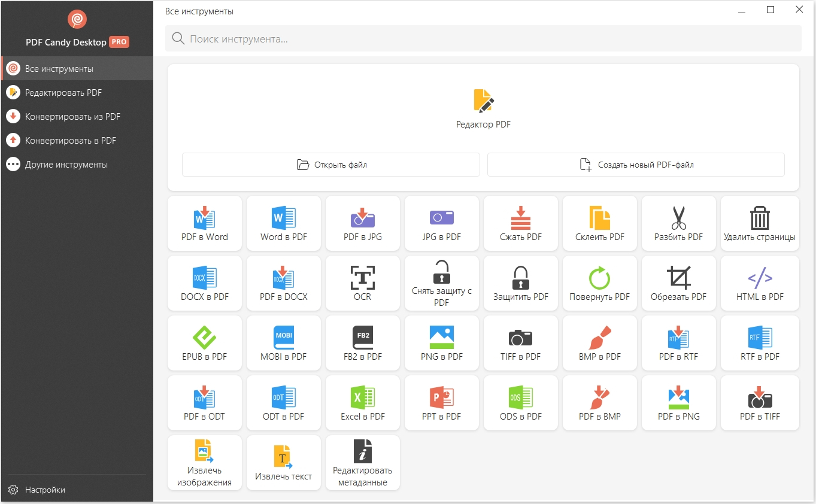
Task: Click the Редактор PDF editor icon
Action: point(483,101)
